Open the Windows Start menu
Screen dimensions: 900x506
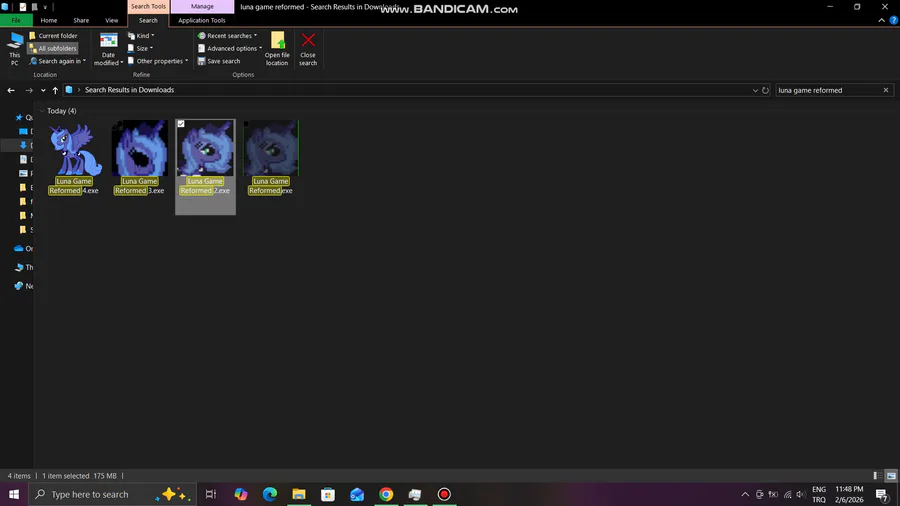click(14, 494)
